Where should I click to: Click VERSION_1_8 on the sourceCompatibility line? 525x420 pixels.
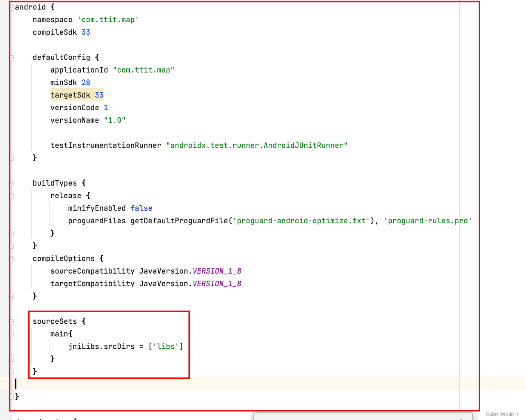tap(217, 271)
